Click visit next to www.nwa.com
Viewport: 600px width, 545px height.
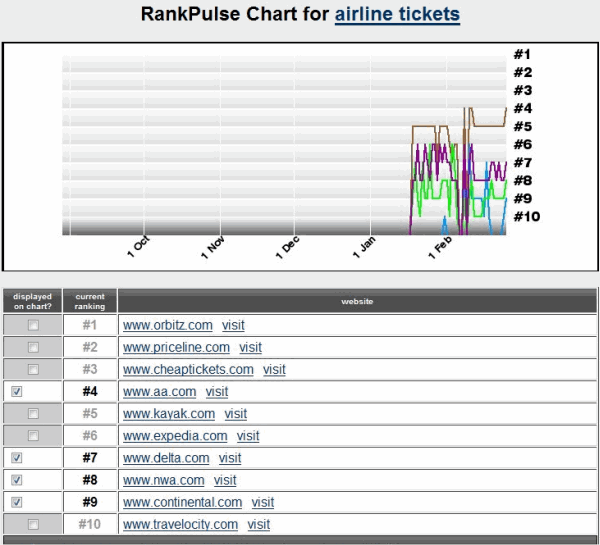point(225,480)
